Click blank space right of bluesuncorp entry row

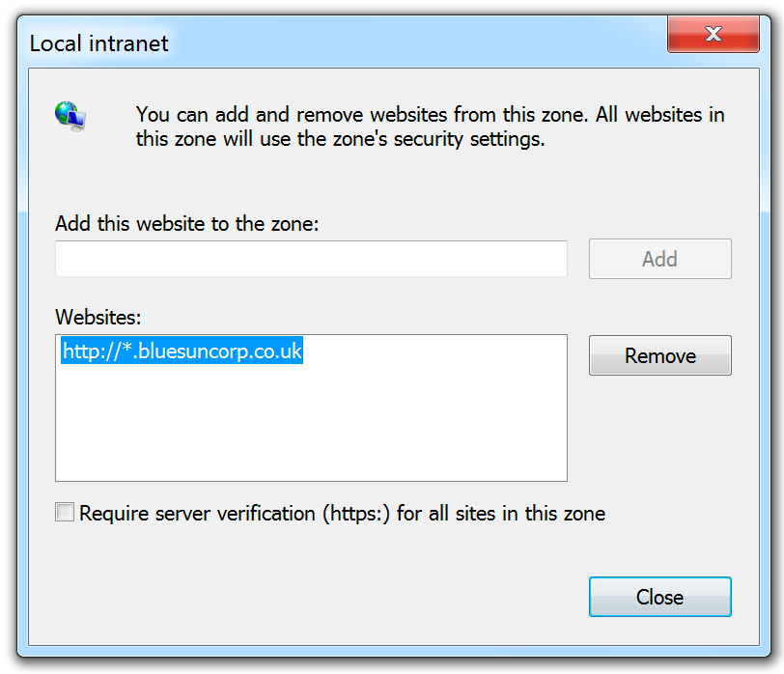pos(434,351)
